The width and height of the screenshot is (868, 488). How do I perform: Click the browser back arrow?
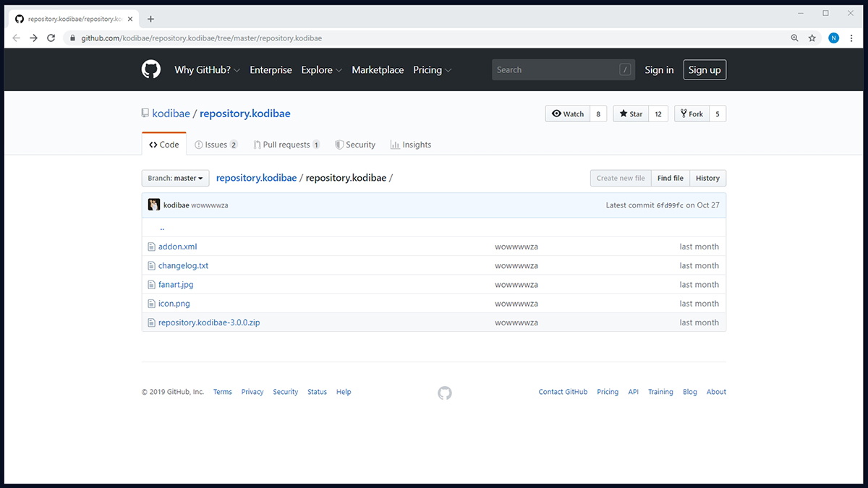(x=16, y=38)
